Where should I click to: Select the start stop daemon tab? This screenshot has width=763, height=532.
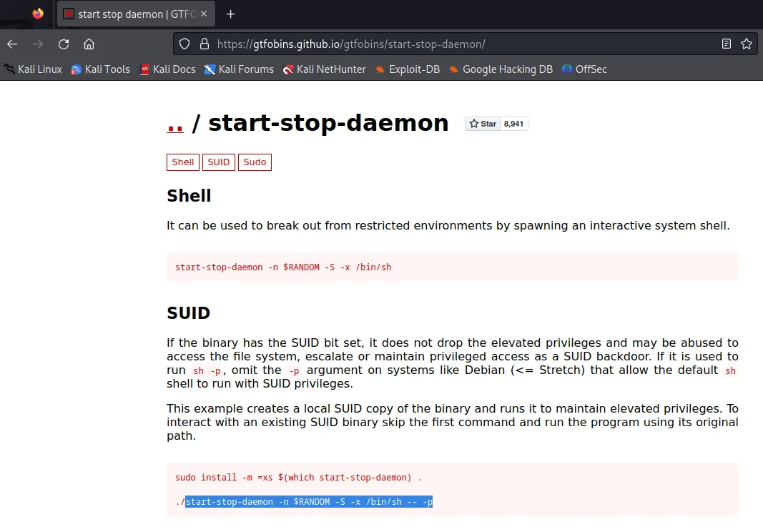pyautogui.click(x=136, y=14)
